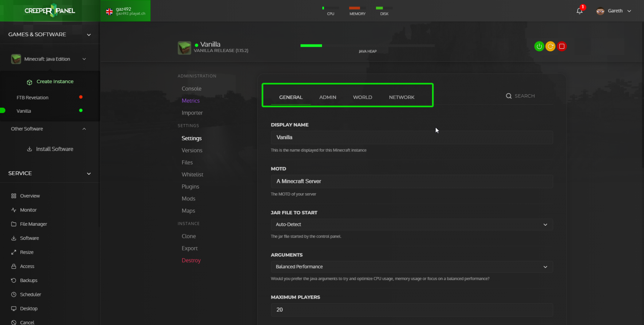The image size is (644, 325).
Task: Click the Gareth user avatar
Action: [x=600, y=11]
